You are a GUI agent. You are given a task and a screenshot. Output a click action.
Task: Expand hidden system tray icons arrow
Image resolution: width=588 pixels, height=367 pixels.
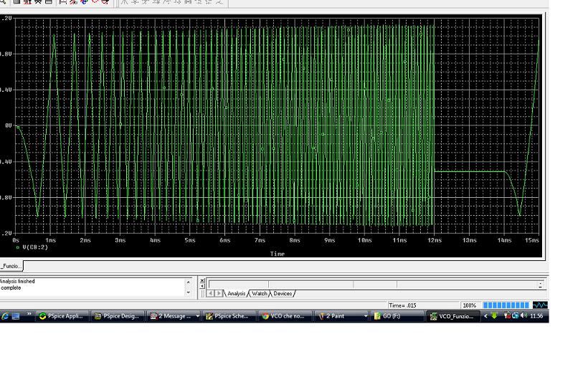[x=485, y=316]
